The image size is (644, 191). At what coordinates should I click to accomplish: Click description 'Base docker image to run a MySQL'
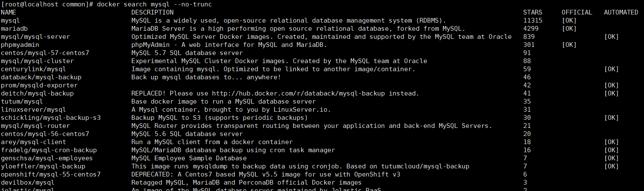point(193,101)
